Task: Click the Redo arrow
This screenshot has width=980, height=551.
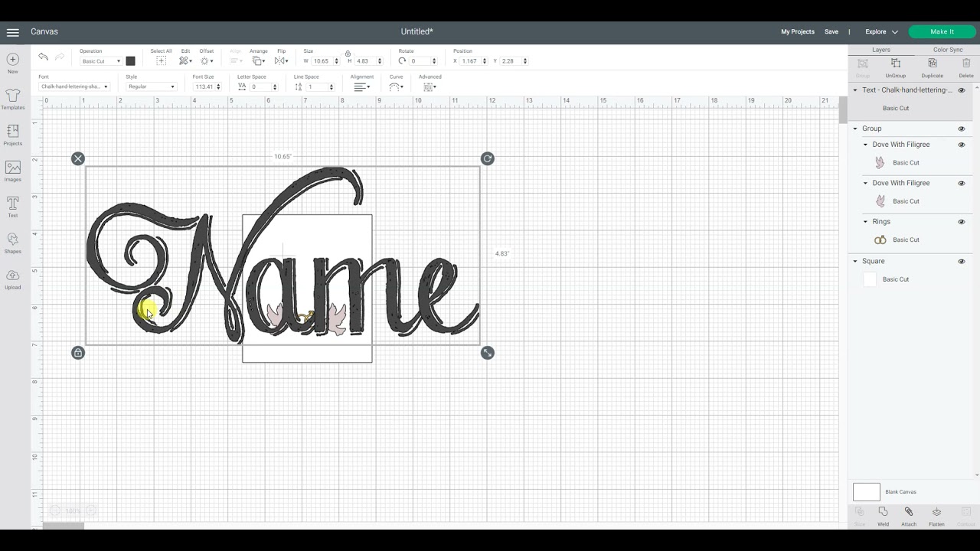Action: click(x=60, y=57)
